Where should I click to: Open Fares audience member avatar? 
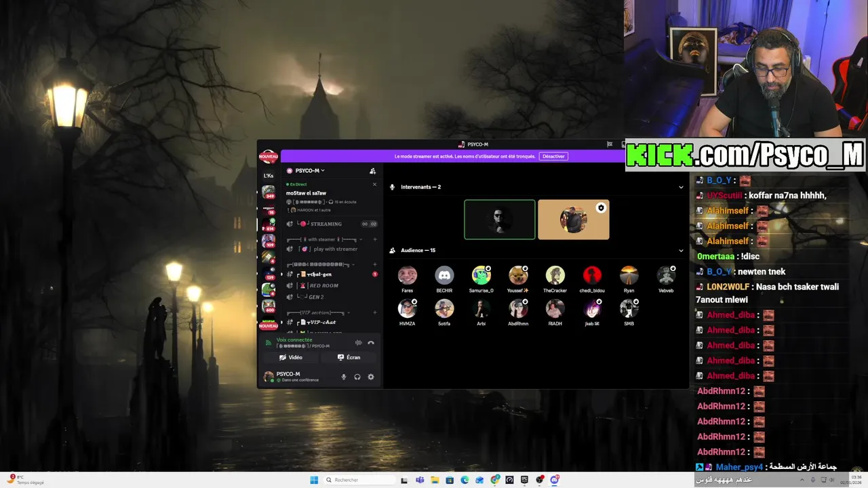coord(408,275)
